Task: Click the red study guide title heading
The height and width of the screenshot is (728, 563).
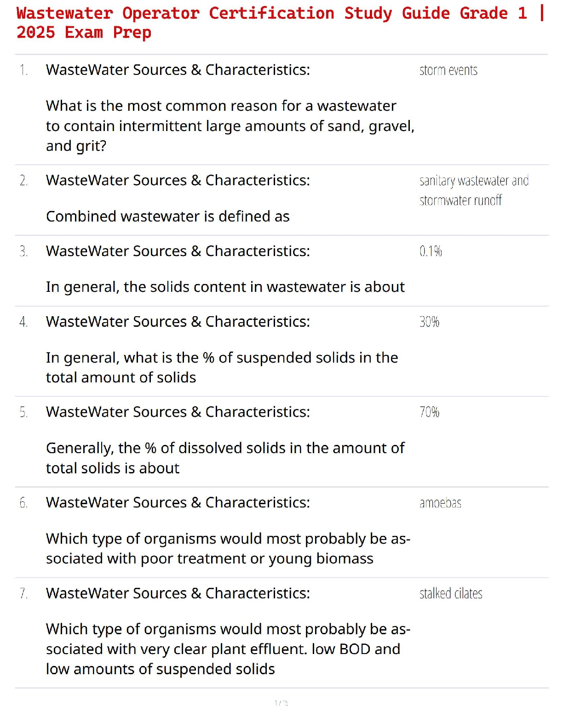Action: click(x=281, y=23)
